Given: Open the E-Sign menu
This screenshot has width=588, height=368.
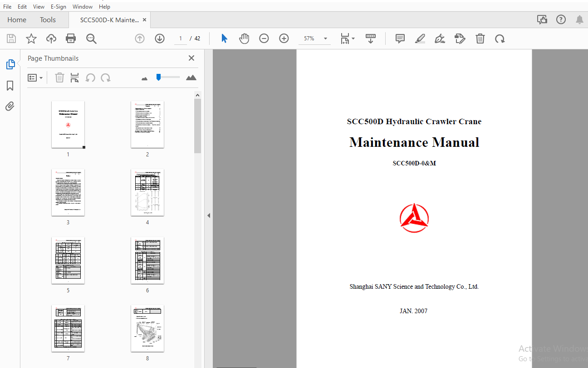Looking at the screenshot, I should click(59, 6).
